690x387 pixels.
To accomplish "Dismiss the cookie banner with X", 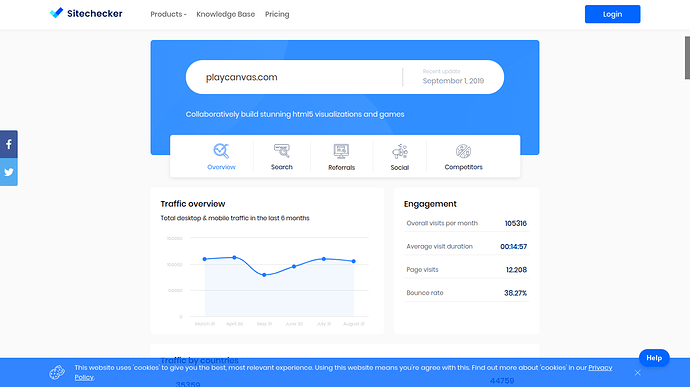I will pos(638,372).
